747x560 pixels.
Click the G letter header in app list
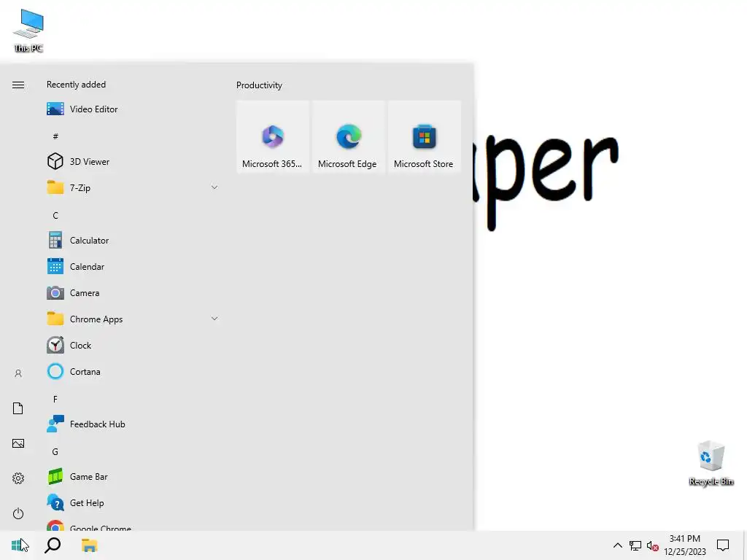coord(55,451)
